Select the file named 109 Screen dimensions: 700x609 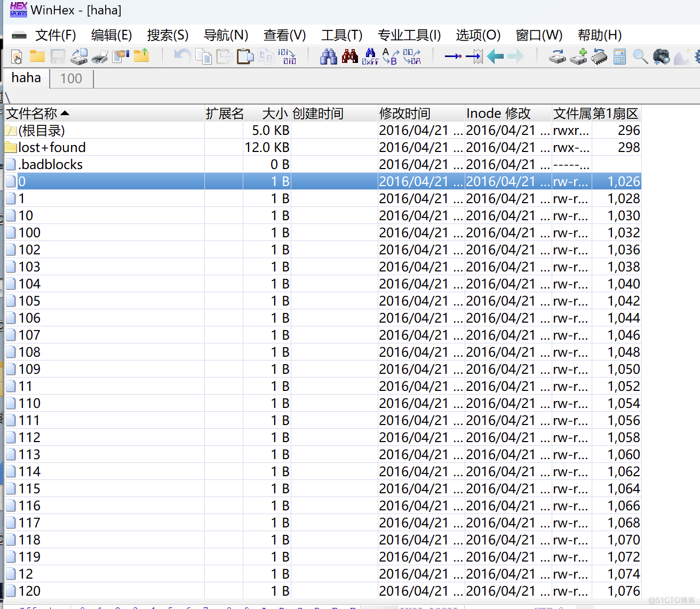323,369
